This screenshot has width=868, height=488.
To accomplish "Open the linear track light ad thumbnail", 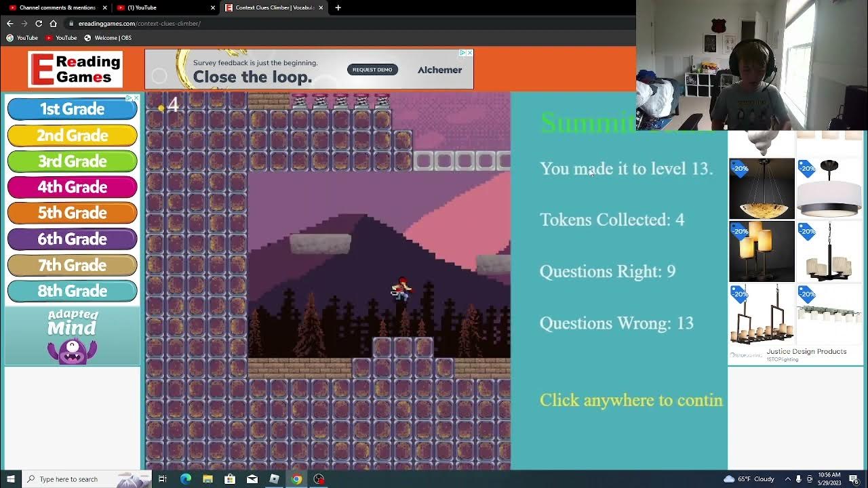I will click(x=829, y=314).
